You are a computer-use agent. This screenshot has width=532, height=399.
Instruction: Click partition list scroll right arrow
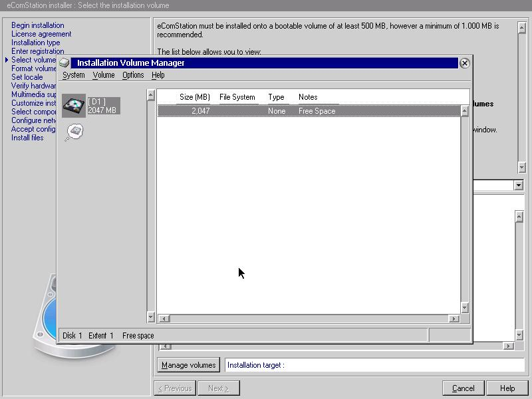click(454, 319)
